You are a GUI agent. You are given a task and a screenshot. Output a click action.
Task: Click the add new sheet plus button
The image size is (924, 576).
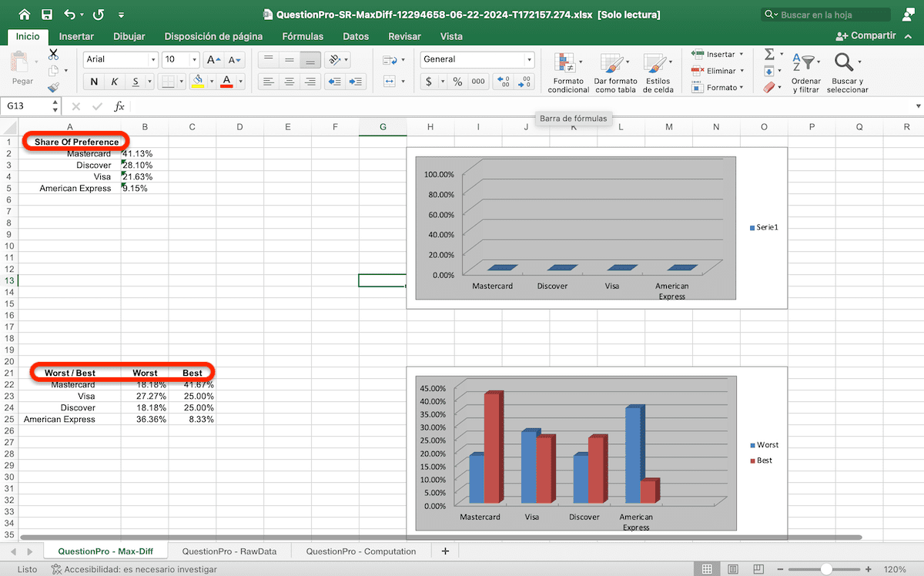[445, 551]
